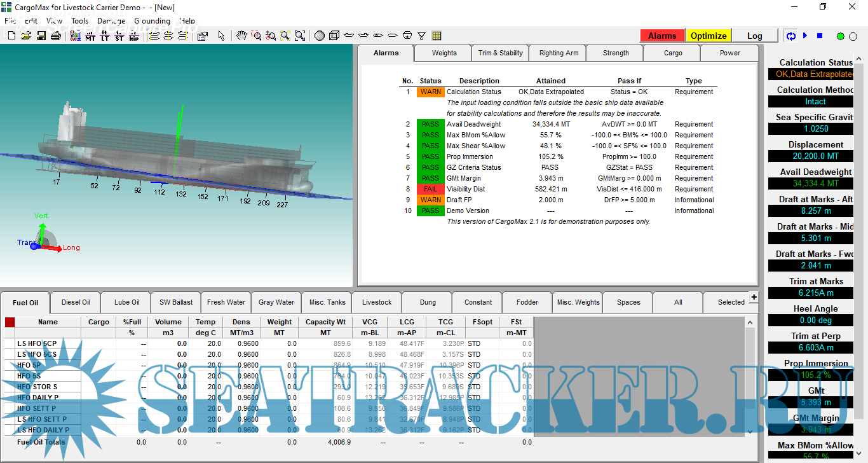This screenshot has width=868, height=463.
Task: Select the arrow pointer tool
Action: click(221, 36)
